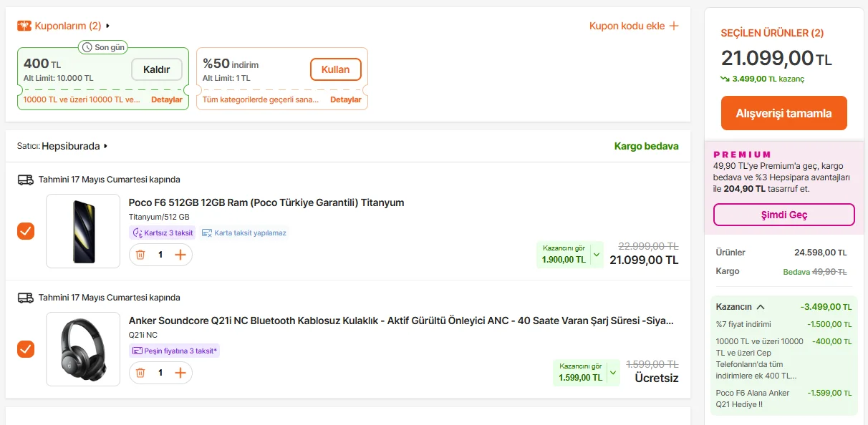Expand Anker headphones Kazancını gör dropdown

(612, 373)
